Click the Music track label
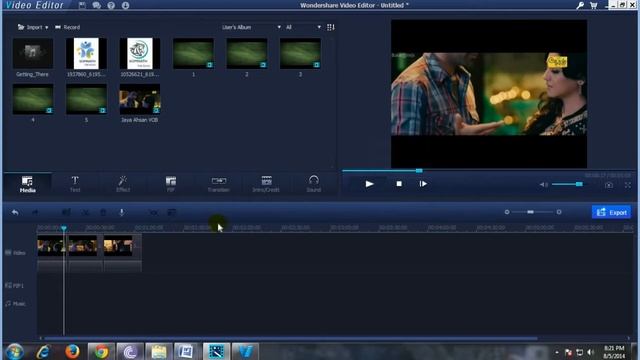Screen dimensions: 640x360 pyautogui.click(x=16, y=304)
